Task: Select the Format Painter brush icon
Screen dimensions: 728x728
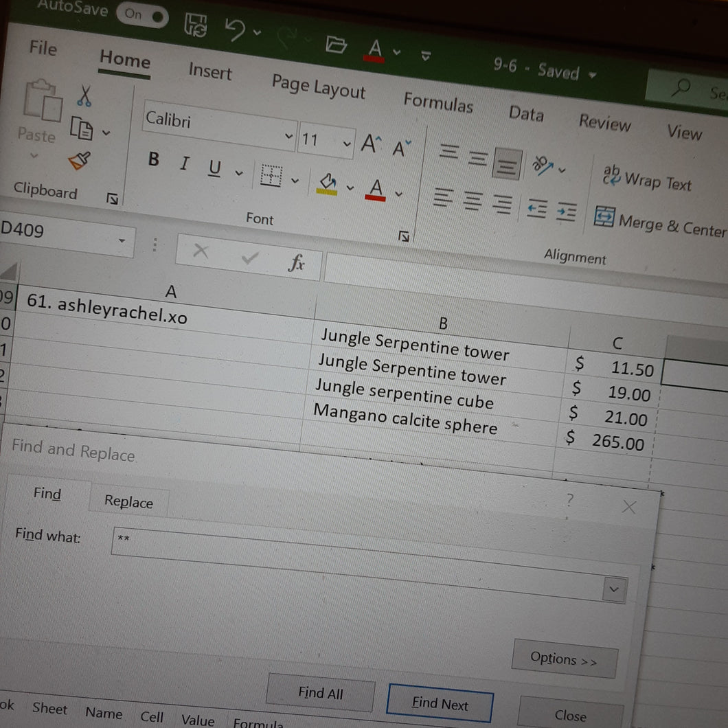Action: [x=80, y=161]
